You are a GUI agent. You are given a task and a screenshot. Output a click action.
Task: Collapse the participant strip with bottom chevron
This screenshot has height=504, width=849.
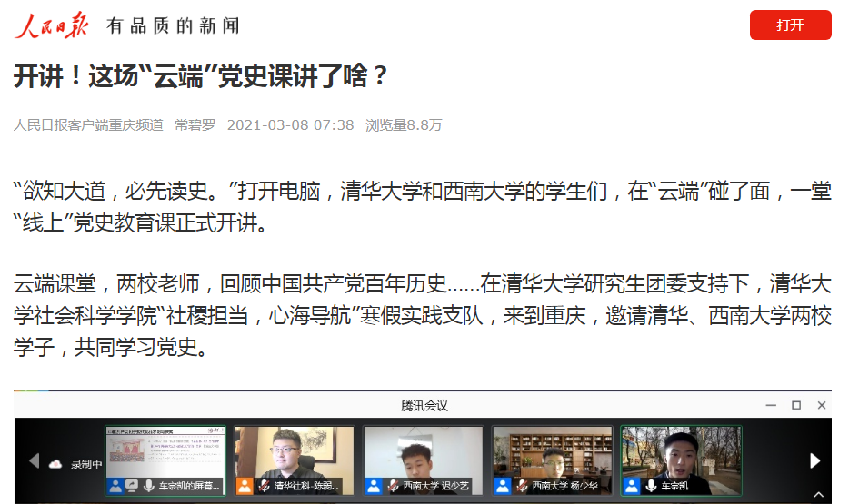pos(819,494)
